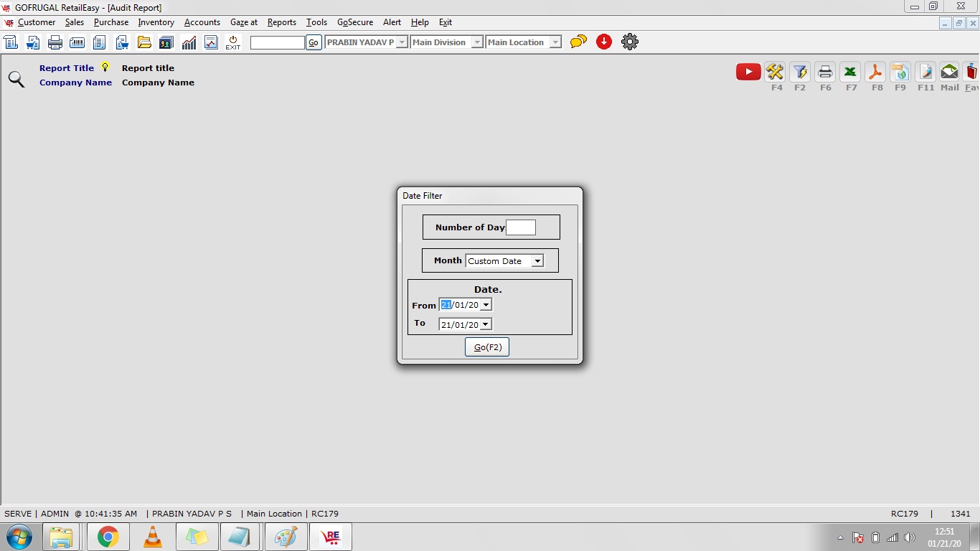This screenshot has height=551, width=980.
Task: Open Paint from the taskbar
Action: click(x=286, y=537)
